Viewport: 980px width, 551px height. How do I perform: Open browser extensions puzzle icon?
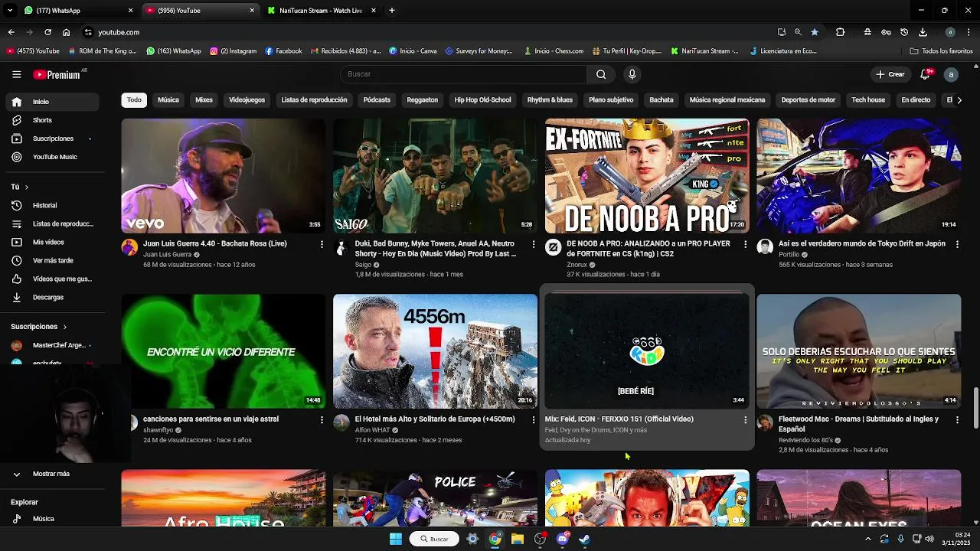coord(840,32)
